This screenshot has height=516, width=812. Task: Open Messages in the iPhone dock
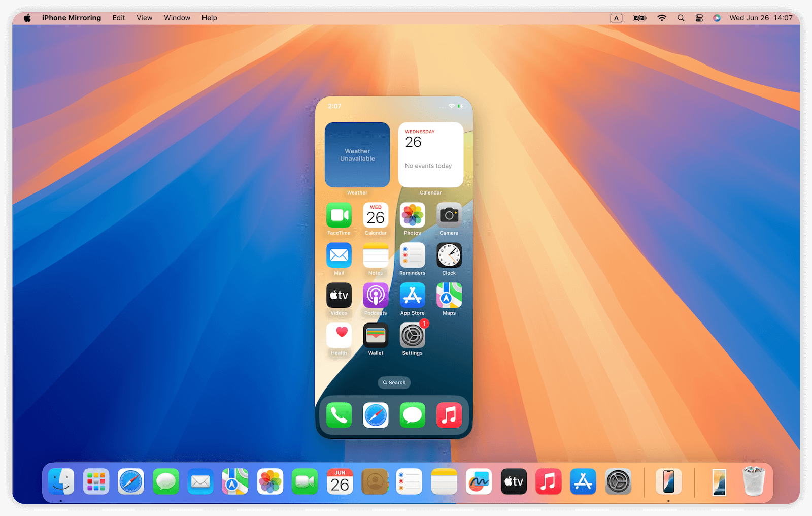(x=413, y=415)
